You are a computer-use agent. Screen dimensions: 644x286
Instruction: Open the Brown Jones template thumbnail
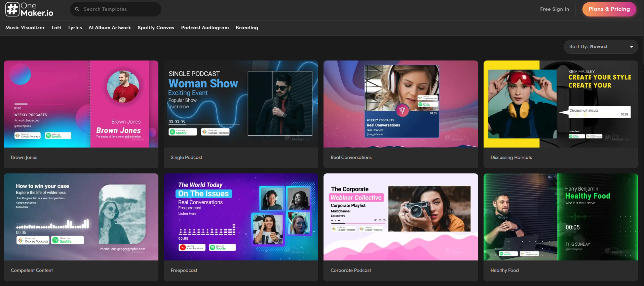pos(81,104)
